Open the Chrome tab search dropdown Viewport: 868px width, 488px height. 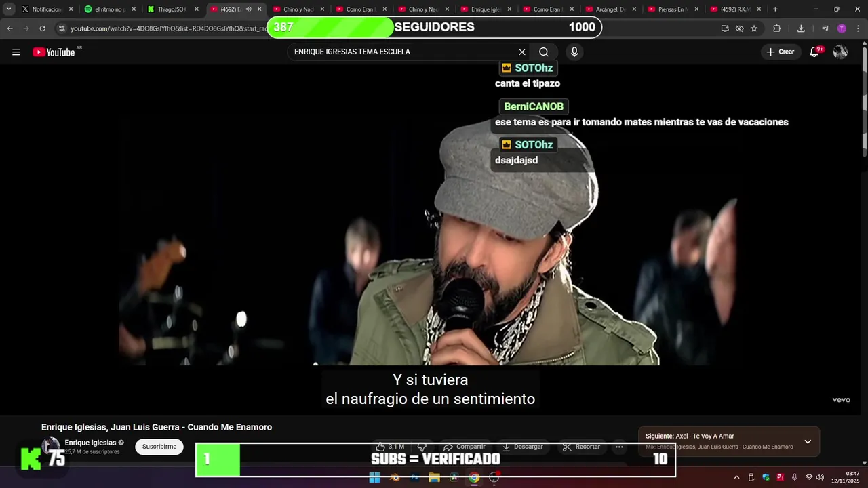point(9,9)
